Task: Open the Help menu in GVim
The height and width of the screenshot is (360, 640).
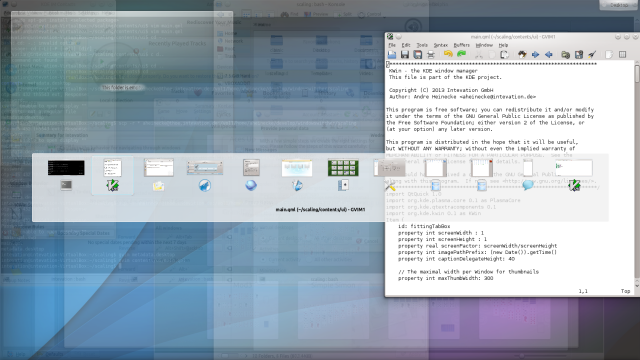Action: [504, 45]
